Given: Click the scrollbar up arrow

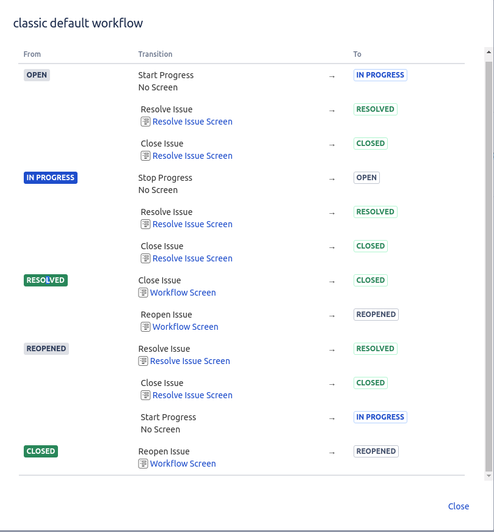Looking at the screenshot, I should pyautogui.click(x=489, y=52).
